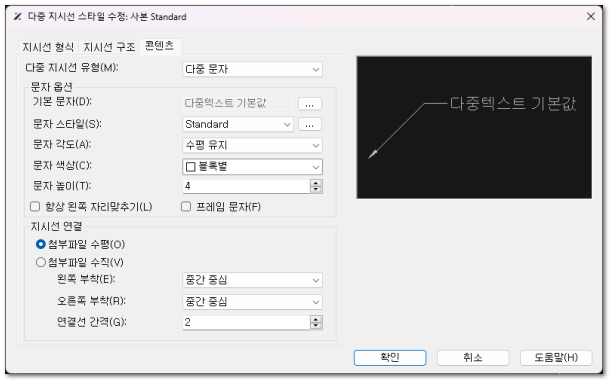
Task: Click the 취소 button
Action: pos(473,358)
